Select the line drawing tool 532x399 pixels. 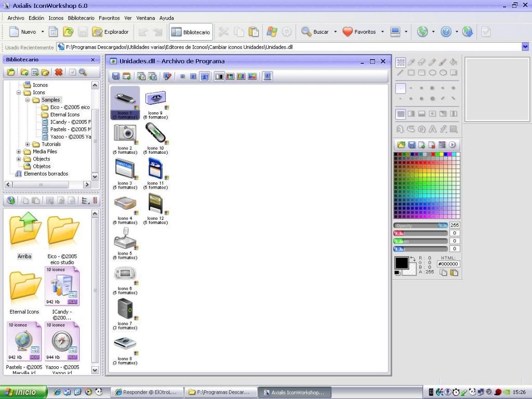[401, 73]
